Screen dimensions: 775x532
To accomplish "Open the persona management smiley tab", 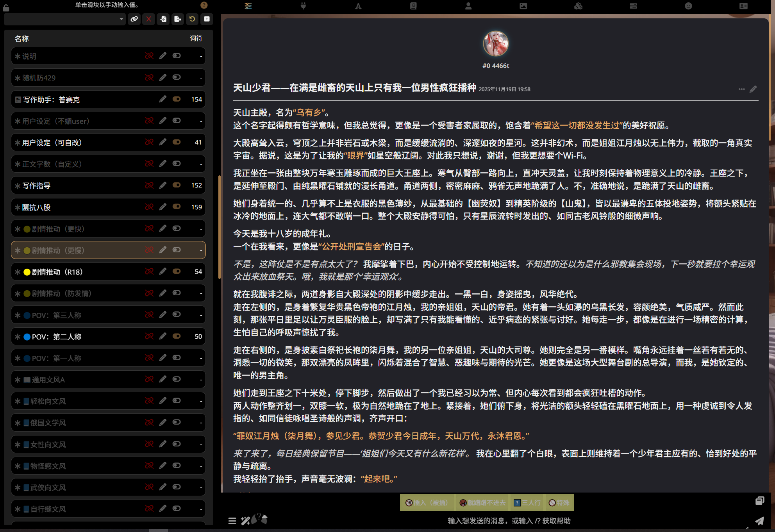I will tap(688, 6).
